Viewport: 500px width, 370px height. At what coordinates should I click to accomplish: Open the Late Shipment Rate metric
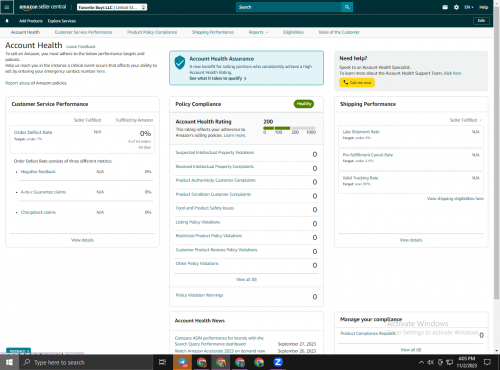pos(361,132)
